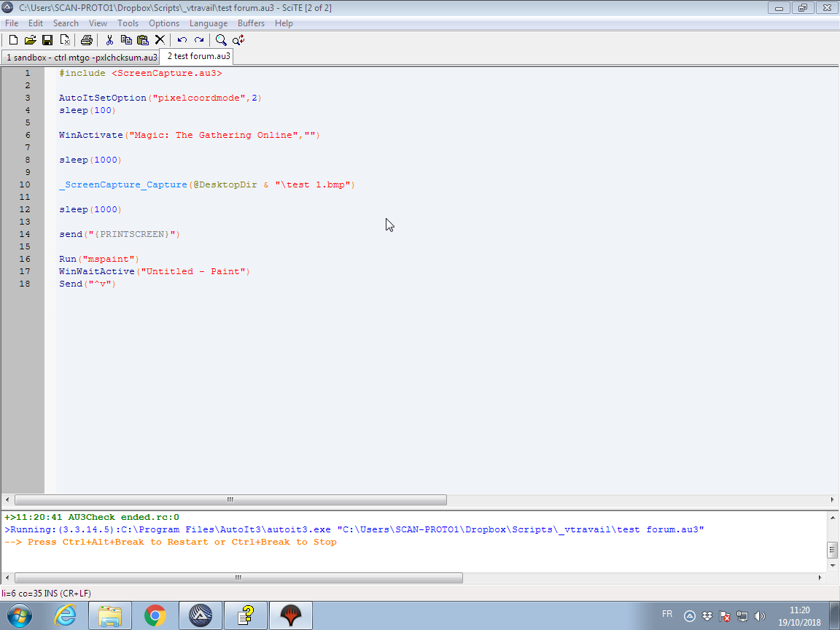The height and width of the screenshot is (630, 840).
Task: Click the New file toolbar icon
Action: (12, 40)
